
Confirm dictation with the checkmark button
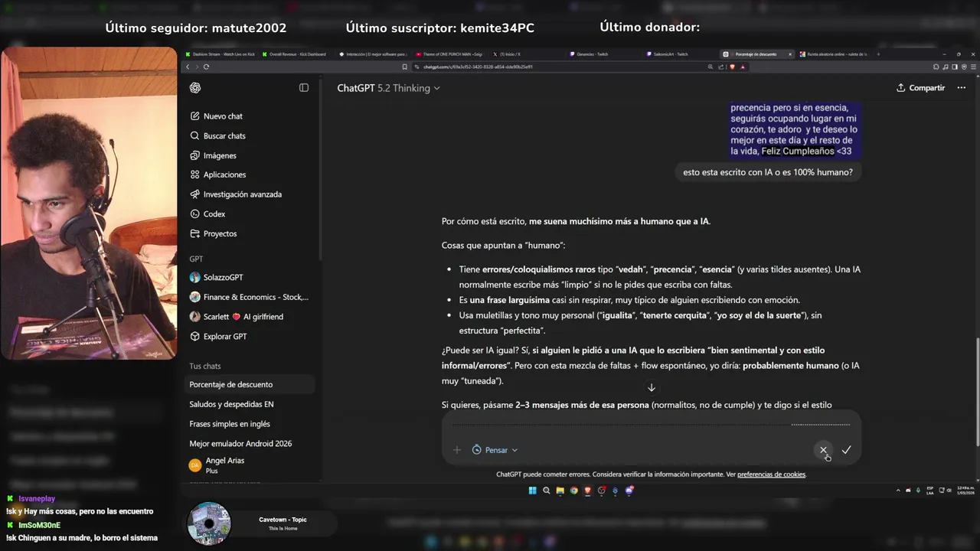pos(846,450)
